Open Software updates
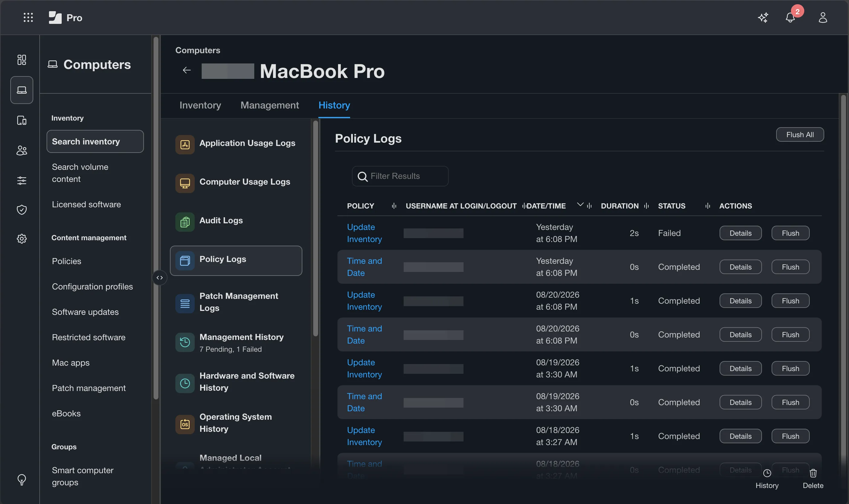 (x=85, y=312)
